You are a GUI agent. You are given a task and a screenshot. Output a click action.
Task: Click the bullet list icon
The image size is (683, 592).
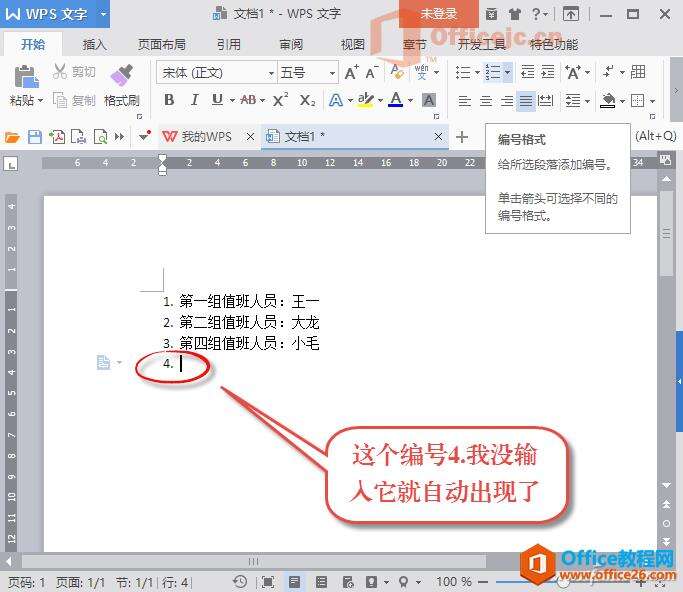tap(463, 72)
